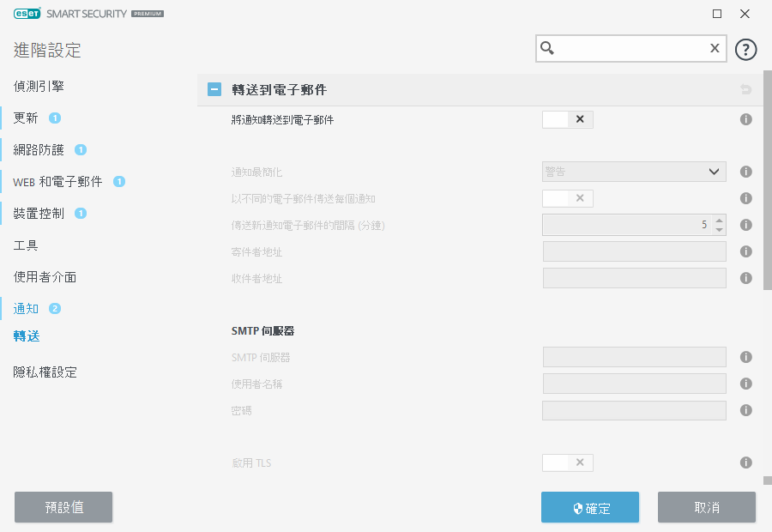This screenshot has height=532, width=772.
Task: Click the 確定 button
Action: point(589,507)
